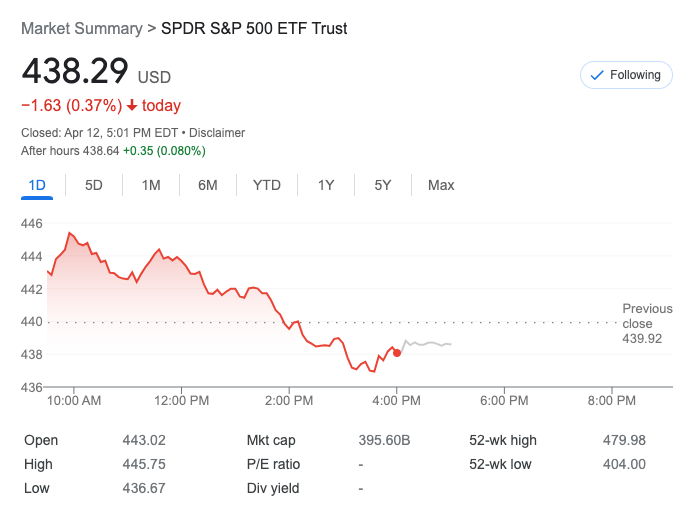
Task: Click the SPDR S&P 500 ETF Trust title
Action: [x=254, y=29]
